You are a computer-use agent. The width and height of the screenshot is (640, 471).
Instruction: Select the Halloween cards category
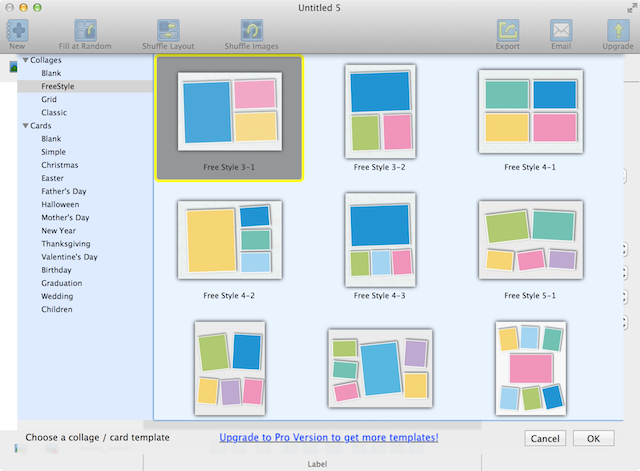[x=60, y=204]
